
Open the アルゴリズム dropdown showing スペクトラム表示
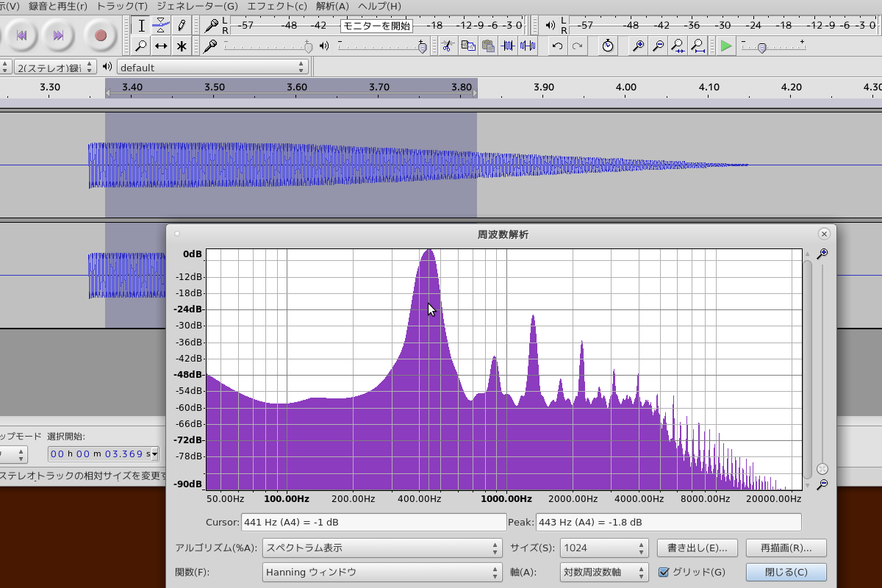(x=382, y=548)
